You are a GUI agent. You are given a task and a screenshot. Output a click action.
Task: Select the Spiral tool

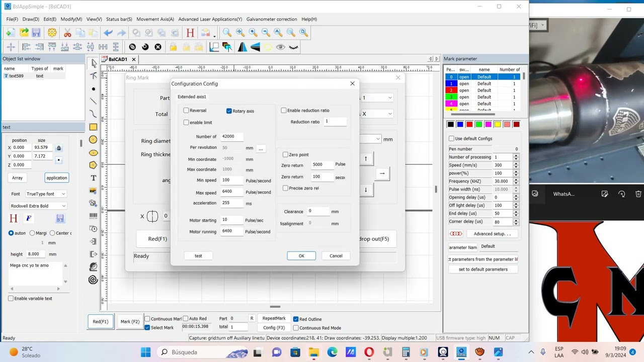(93, 280)
